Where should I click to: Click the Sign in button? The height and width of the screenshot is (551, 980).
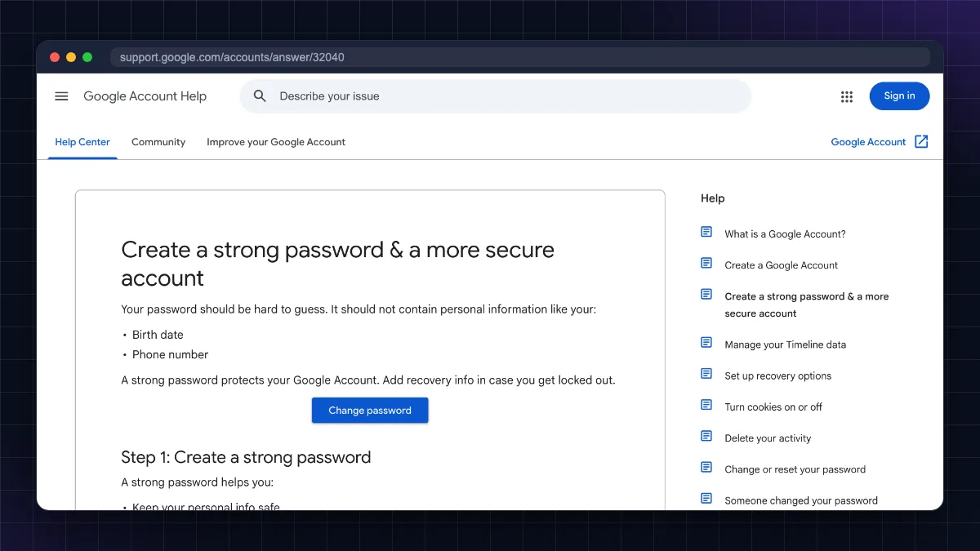click(899, 96)
